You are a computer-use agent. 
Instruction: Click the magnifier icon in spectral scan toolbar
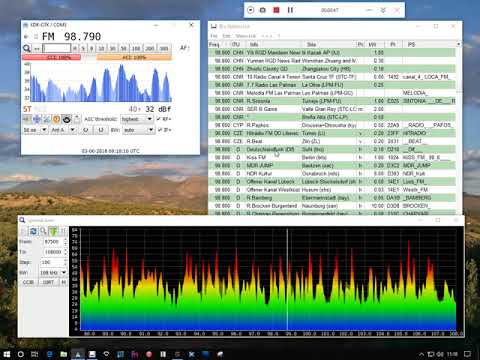[x=43, y=231]
